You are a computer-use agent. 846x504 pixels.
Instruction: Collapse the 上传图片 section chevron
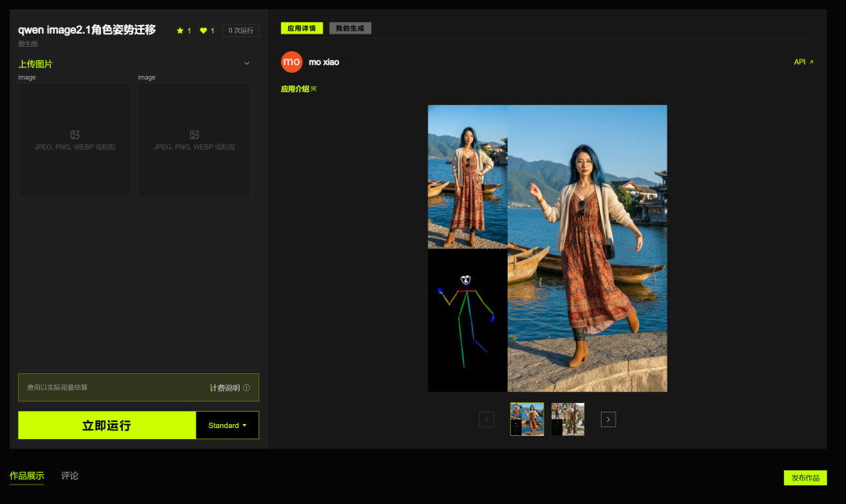[247, 63]
